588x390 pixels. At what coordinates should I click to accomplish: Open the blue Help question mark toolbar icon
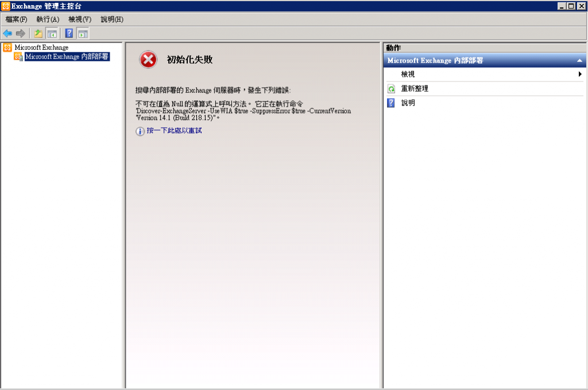pos(69,33)
